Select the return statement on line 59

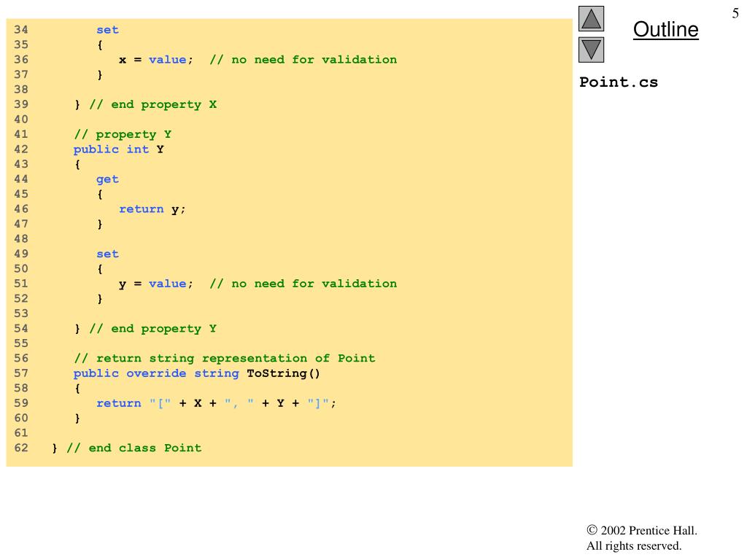[216, 403]
